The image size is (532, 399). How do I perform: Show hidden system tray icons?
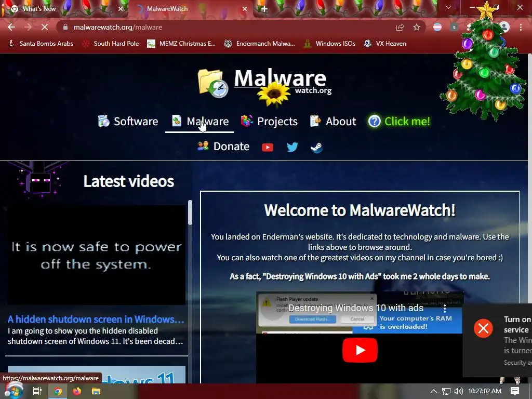(434, 391)
